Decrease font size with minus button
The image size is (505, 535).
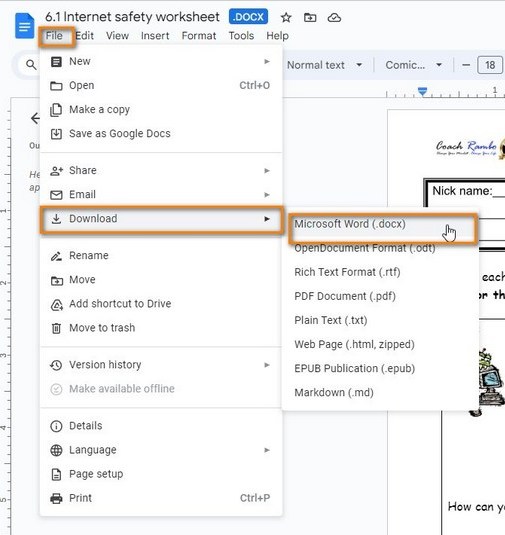466,65
